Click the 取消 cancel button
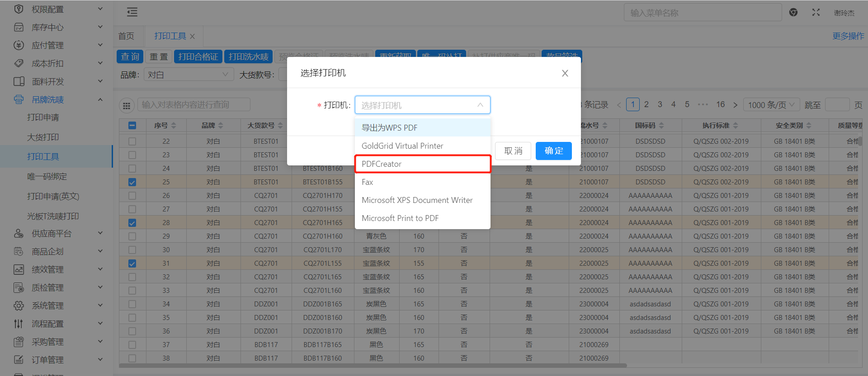 pyautogui.click(x=513, y=151)
